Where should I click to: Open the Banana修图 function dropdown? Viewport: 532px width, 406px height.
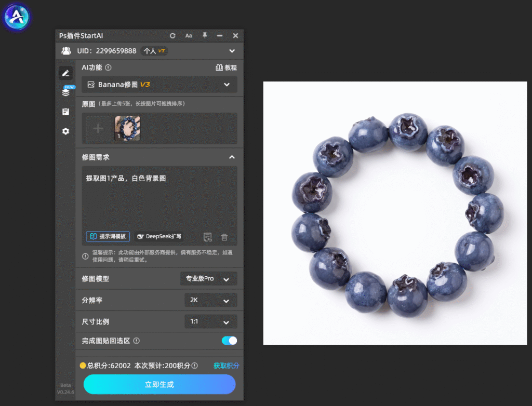[159, 85]
